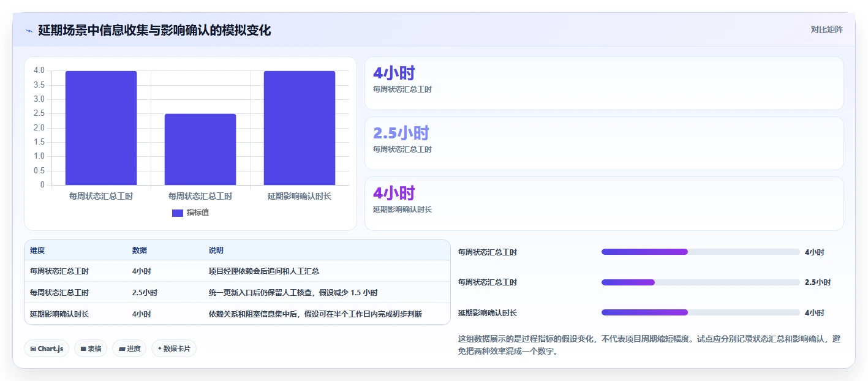
Task: Click the Chart.js chip
Action: (x=47, y=349)
